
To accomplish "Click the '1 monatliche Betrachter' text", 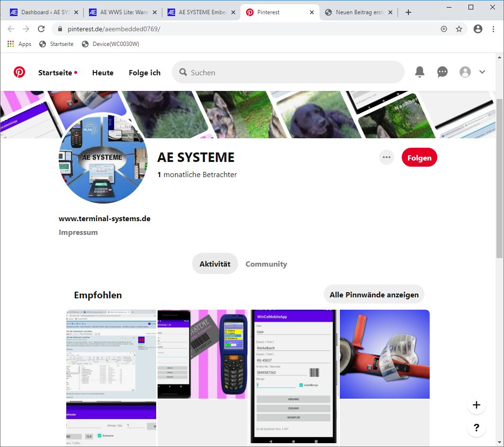I will 197,175.
